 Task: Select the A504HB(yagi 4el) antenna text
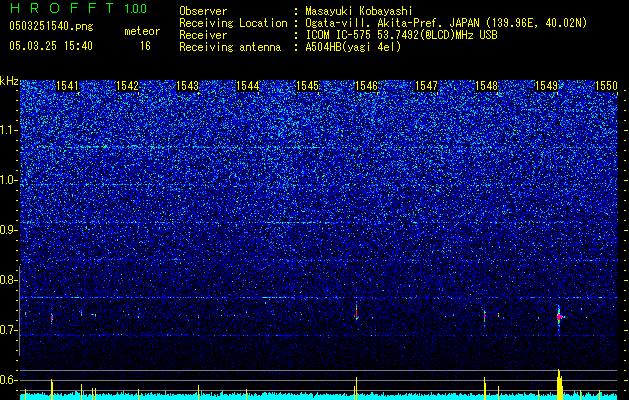(x=353, y=47)
